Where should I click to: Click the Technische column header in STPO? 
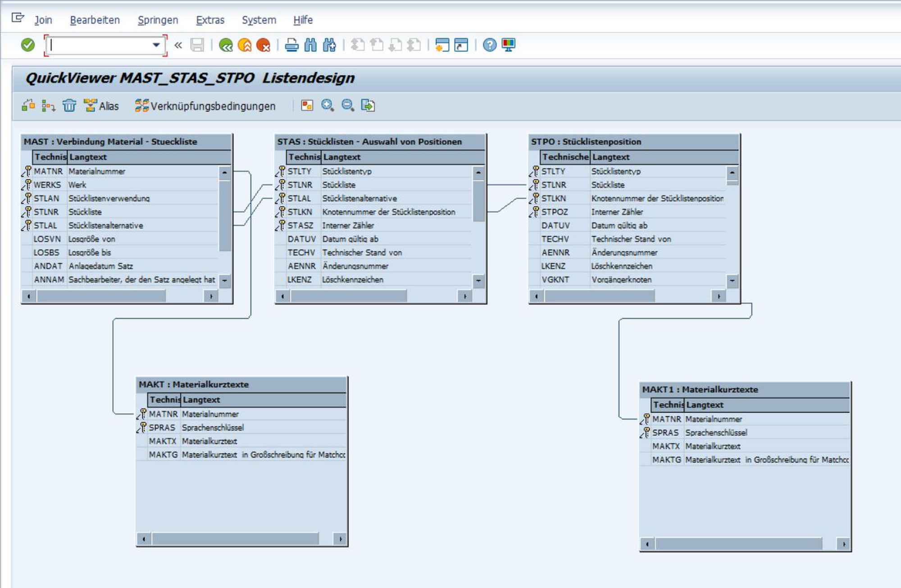click(x=565, y=157)
